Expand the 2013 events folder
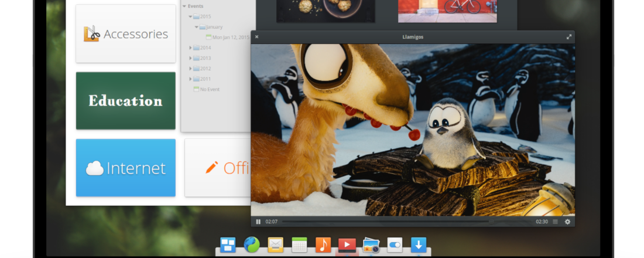This screenshot has height=258, width=644. [x=191, y=58]
